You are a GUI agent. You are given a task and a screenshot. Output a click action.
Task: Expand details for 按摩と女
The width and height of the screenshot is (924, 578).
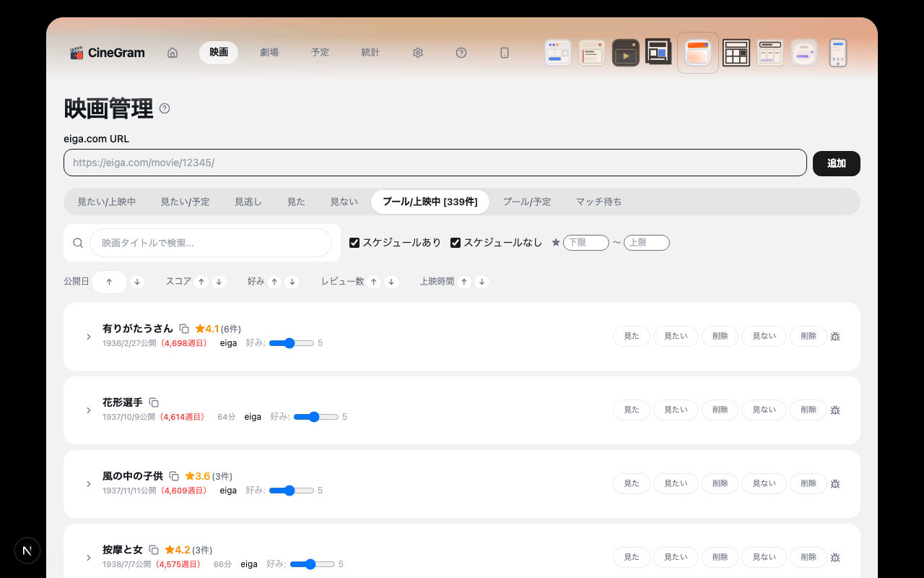coord(89,558)
